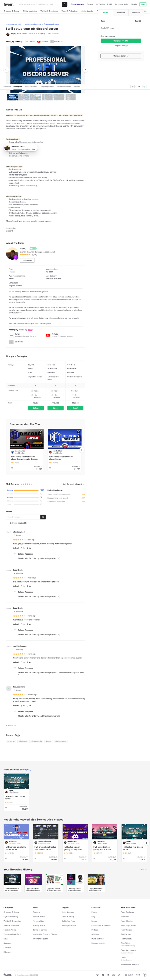Go to previous gig gallery image arrow
The image size is (150, 980).
[x=6, y=70]
